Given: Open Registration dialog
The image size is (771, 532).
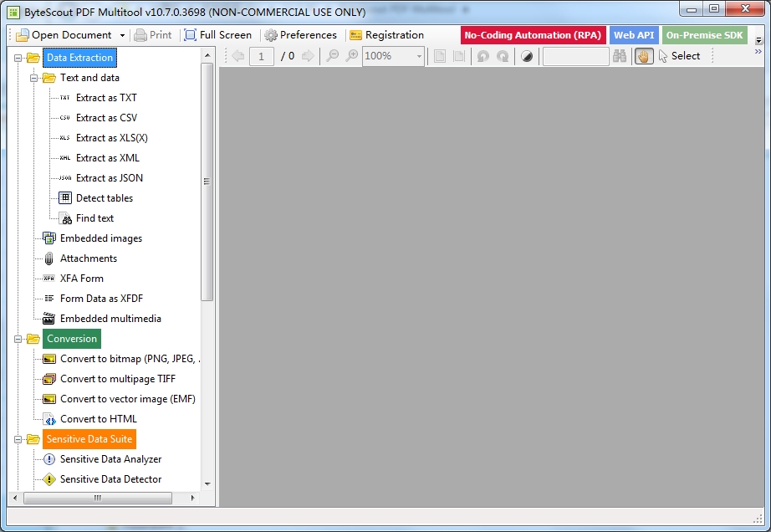Looking at the screenshot, I should pos(386,35).
